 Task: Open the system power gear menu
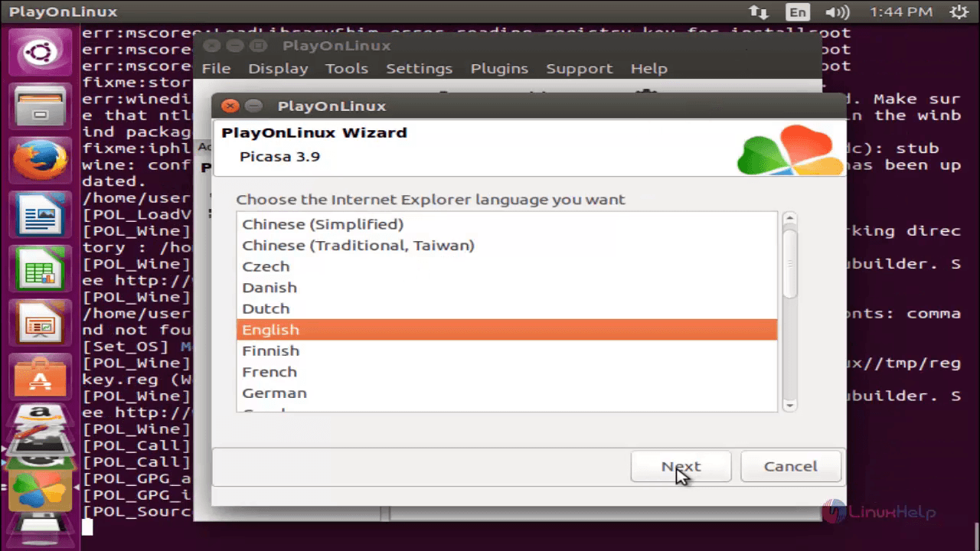click(958, 11)
